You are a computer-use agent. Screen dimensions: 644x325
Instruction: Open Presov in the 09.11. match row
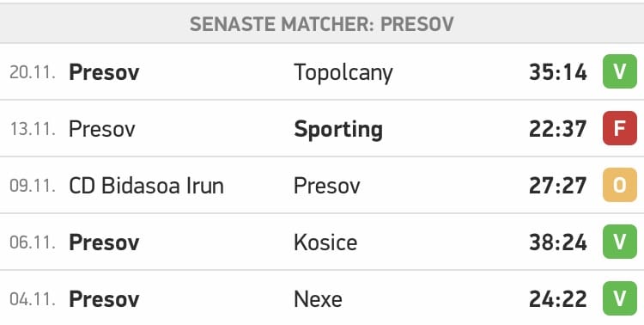pos(327,186)
